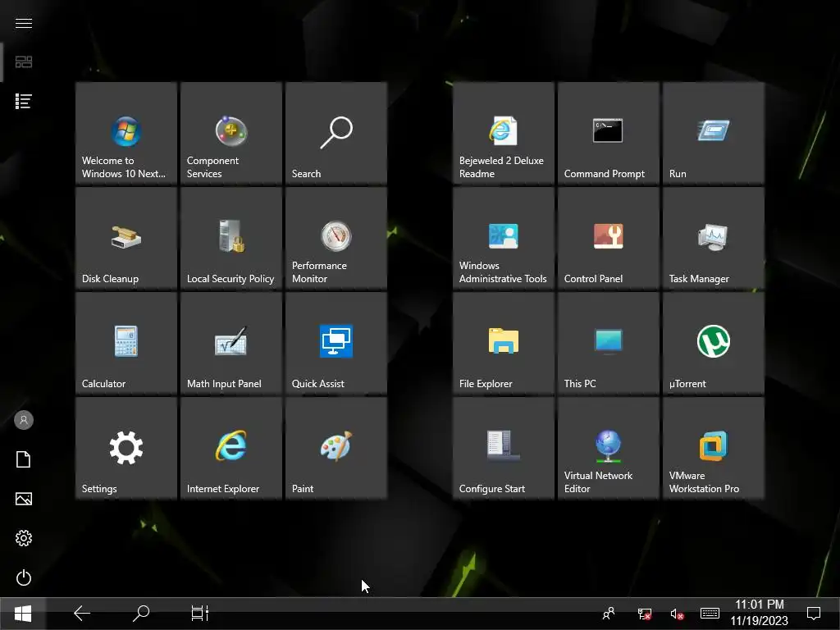
Task: Check network status tray icon
Action: pyautogui.click(x=645, y=614)
